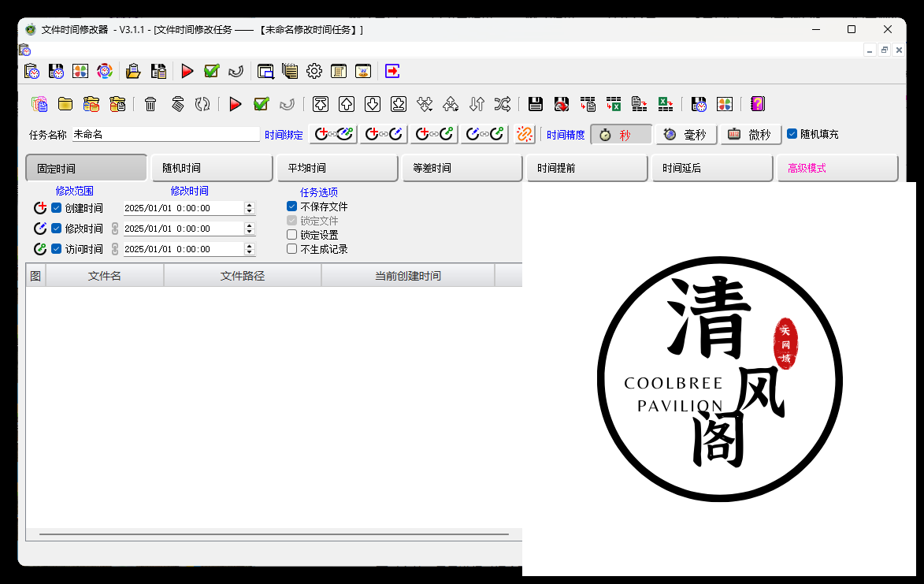Image resolution: width=924 pixels, height=584 pixels.
Task: Click the table-to-Excel export icon
Action: click(614, 104)
